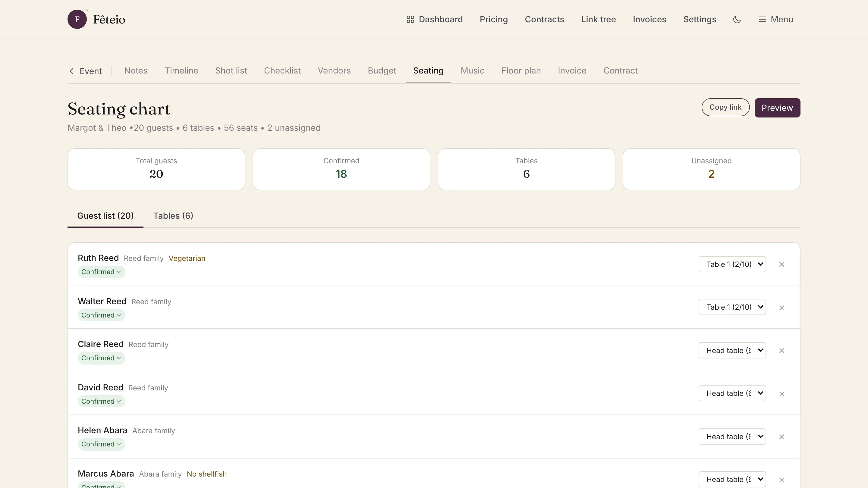Change David Reed's Confirmed status
Screen dimensions: 868x488
(101, 402)
